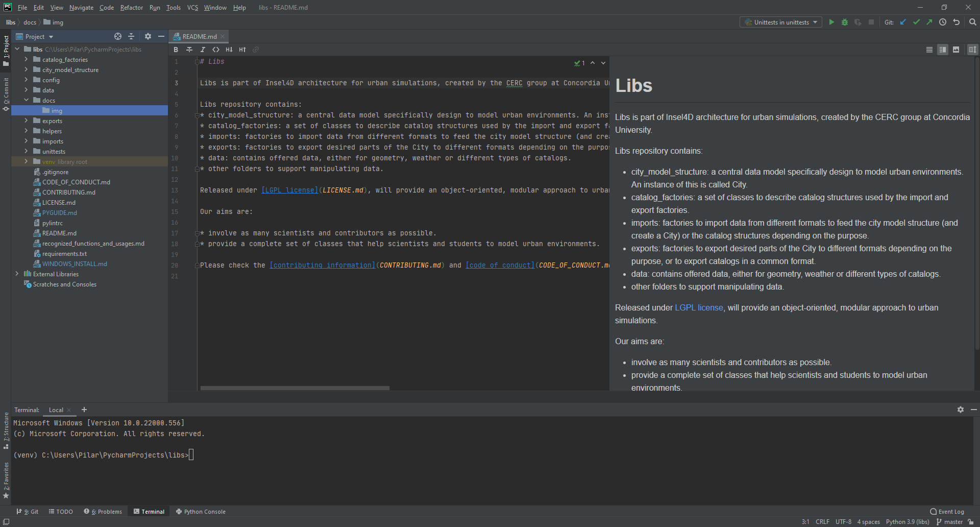Open inspections widget checkmark
The image size is (980, 527).
click(579, 63)
